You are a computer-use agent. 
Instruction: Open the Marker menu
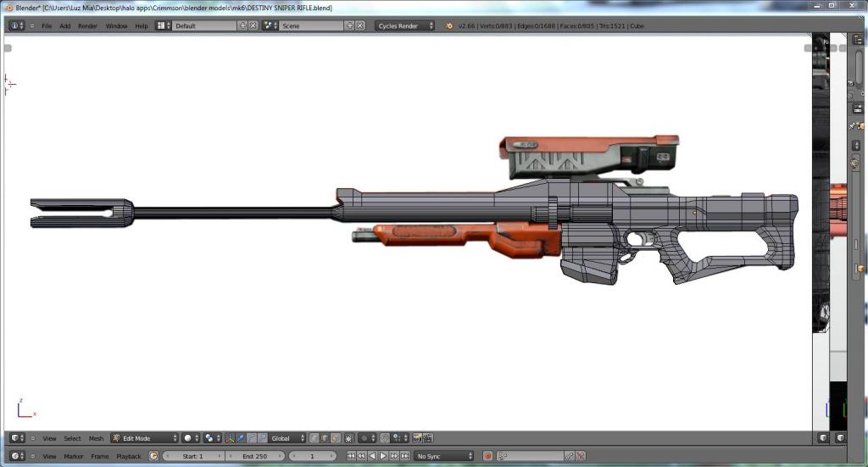click(73, 457)
